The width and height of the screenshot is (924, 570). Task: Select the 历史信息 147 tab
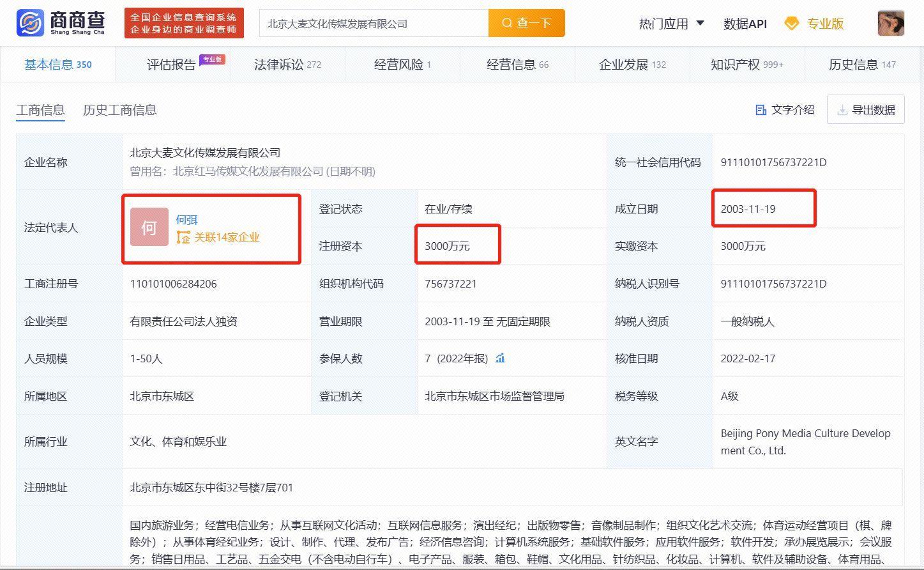tap(862, 64)
